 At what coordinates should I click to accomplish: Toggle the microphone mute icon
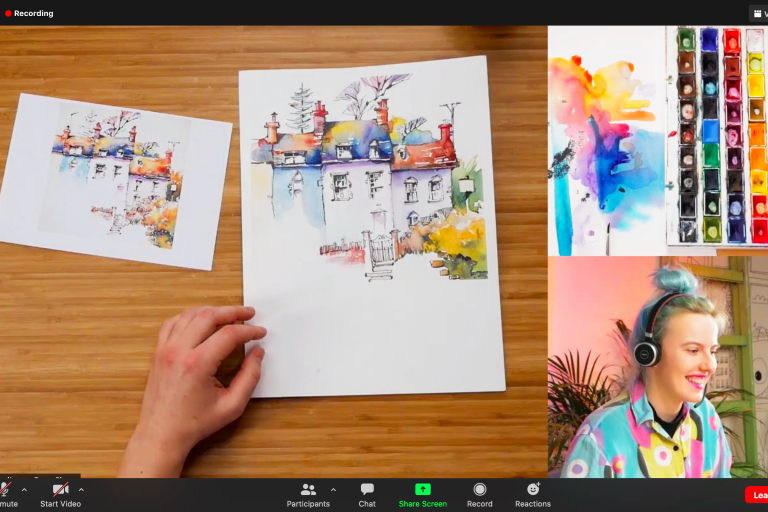pyautogui.click(x=5, y=489)
